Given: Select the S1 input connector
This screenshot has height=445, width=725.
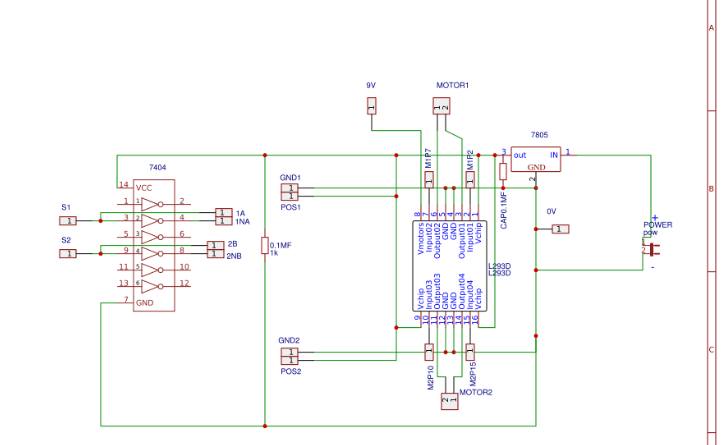Looking at the screenshot, I should pos(69,220).
